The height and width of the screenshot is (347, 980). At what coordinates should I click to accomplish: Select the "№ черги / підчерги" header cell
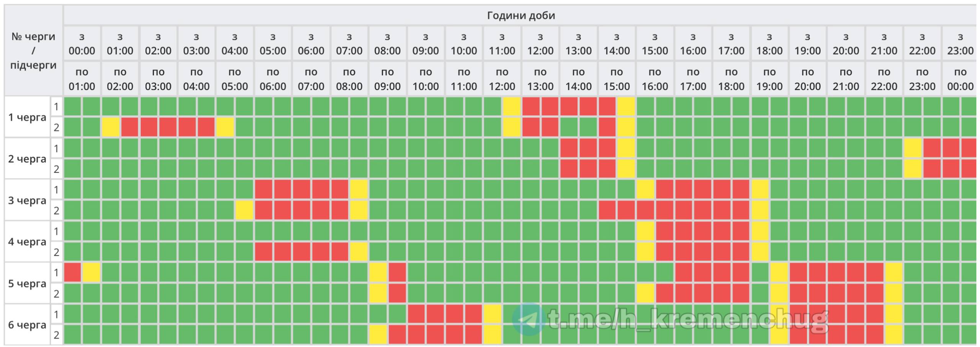point(33,51)
